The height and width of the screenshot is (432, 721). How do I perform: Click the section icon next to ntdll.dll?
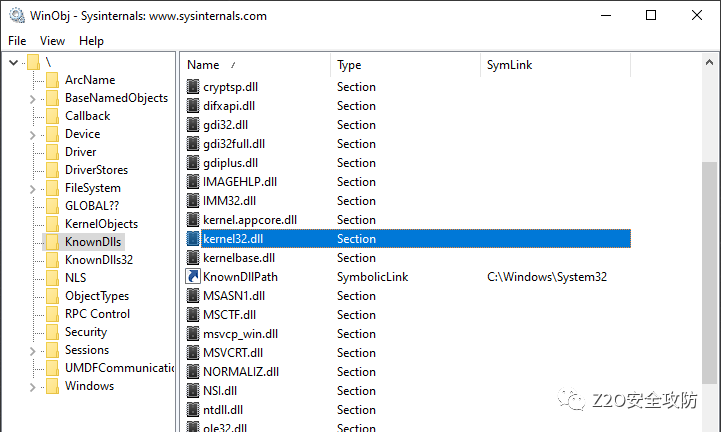coord(194,409)
